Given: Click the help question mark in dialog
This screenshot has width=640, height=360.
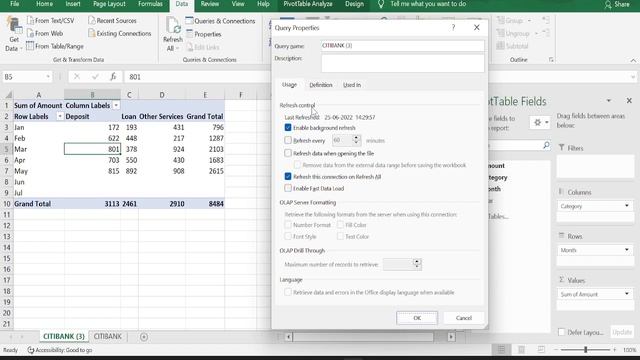Looking at the screenshot, I should 453,27.
